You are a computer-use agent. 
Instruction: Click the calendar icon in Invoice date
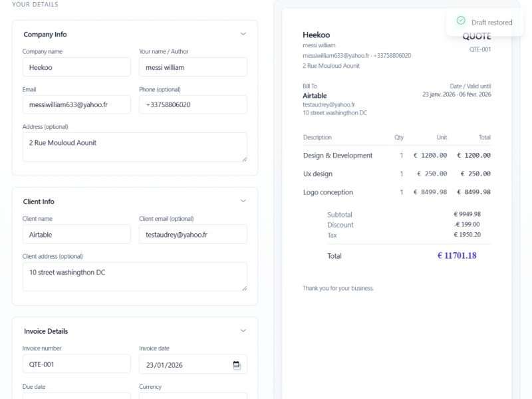[x=236, y=364]
